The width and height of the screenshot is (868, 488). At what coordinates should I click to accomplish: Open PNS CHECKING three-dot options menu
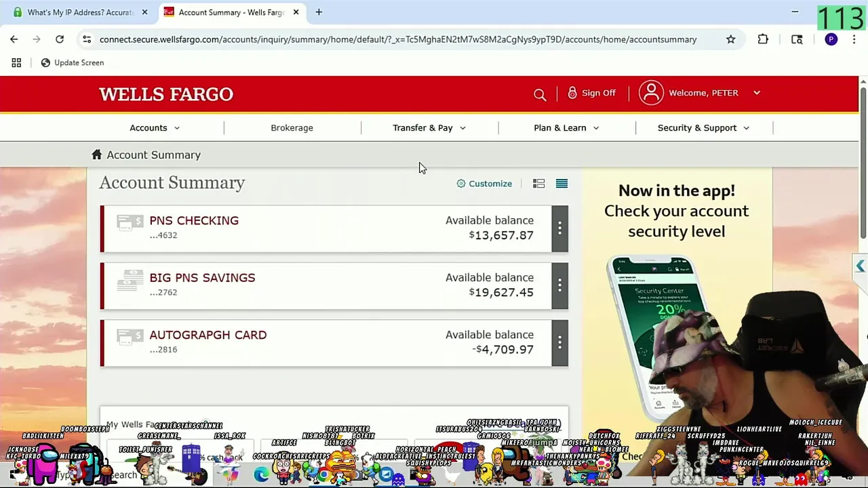click(559, 228)
